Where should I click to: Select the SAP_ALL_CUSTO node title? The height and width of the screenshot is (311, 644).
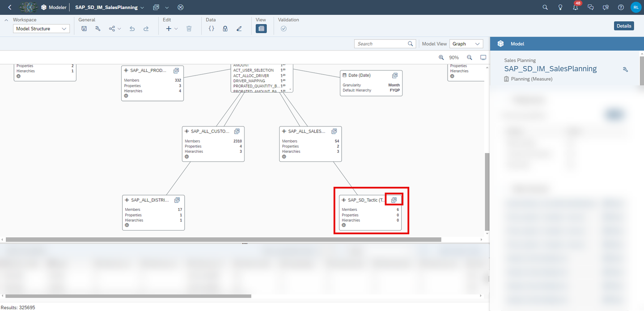tap(210, 131)
